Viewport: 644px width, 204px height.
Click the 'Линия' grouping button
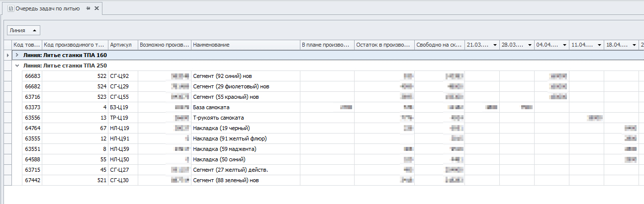23,31
